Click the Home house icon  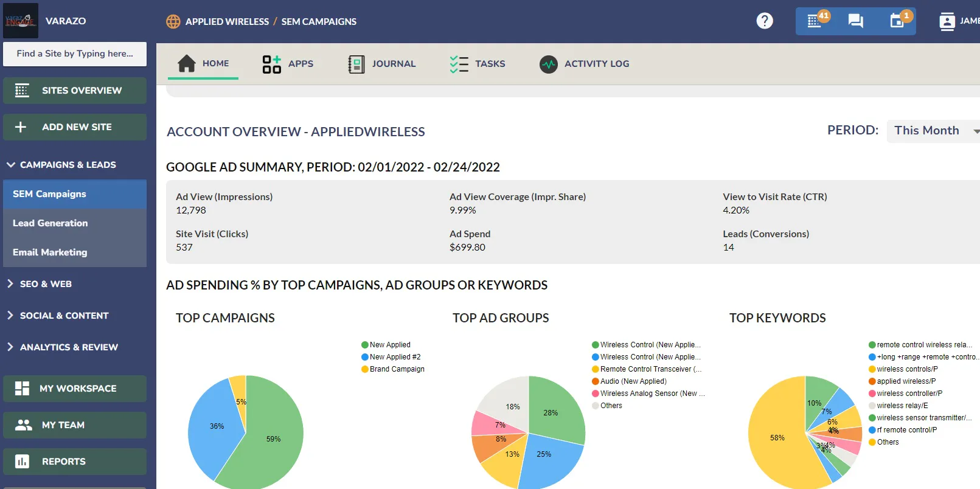[187, 63]
